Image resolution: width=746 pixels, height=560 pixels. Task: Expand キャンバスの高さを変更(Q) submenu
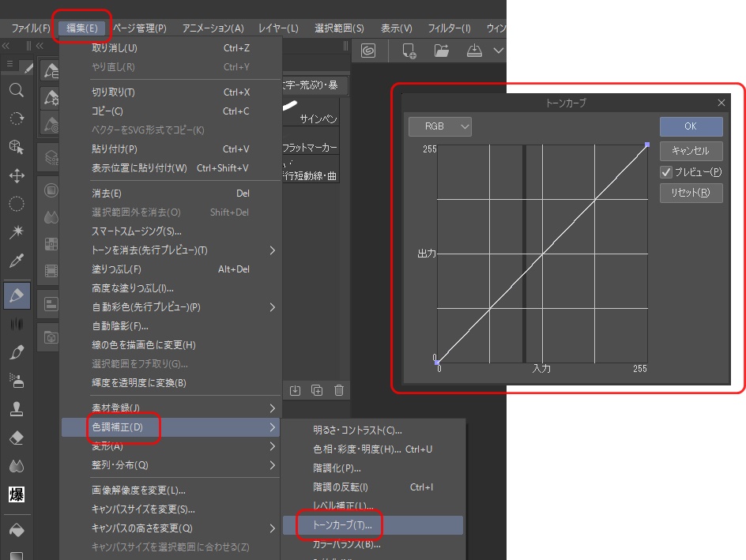(x=273, y=528)
